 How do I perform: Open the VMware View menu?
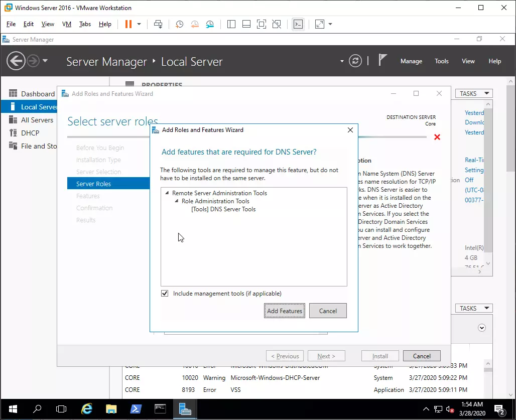(48, 24)
